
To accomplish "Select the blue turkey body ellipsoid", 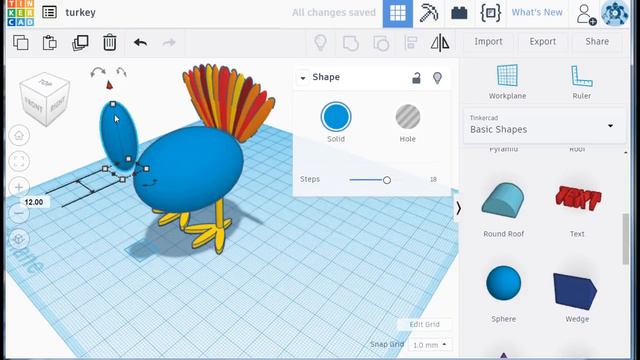I will click(190, 169).
